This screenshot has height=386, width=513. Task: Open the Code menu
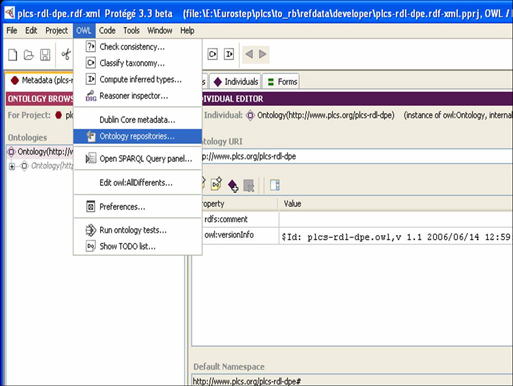[107, 31]
